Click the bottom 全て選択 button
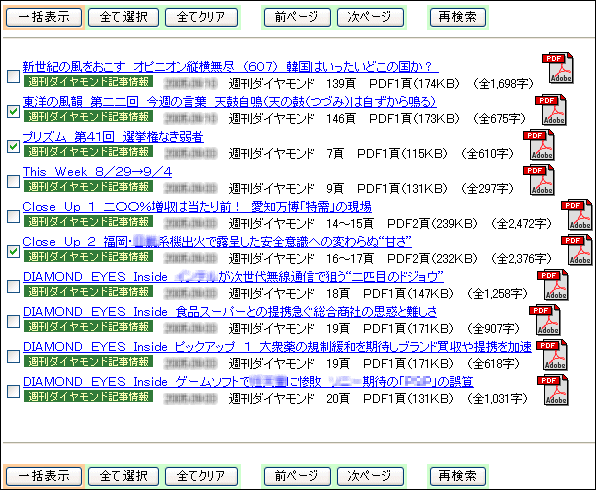The width and height of the screenshot is (596, 490). [124, 476]
